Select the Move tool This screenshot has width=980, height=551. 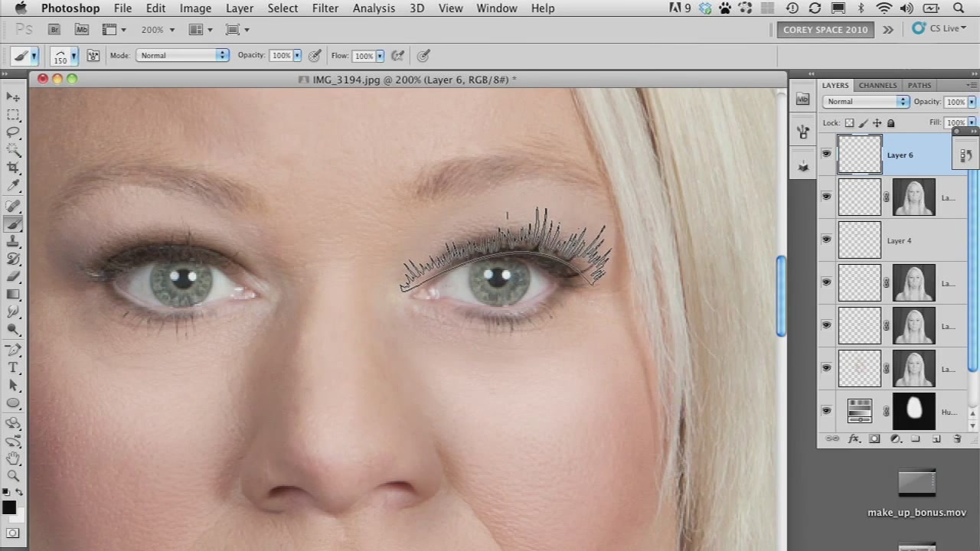13,97
